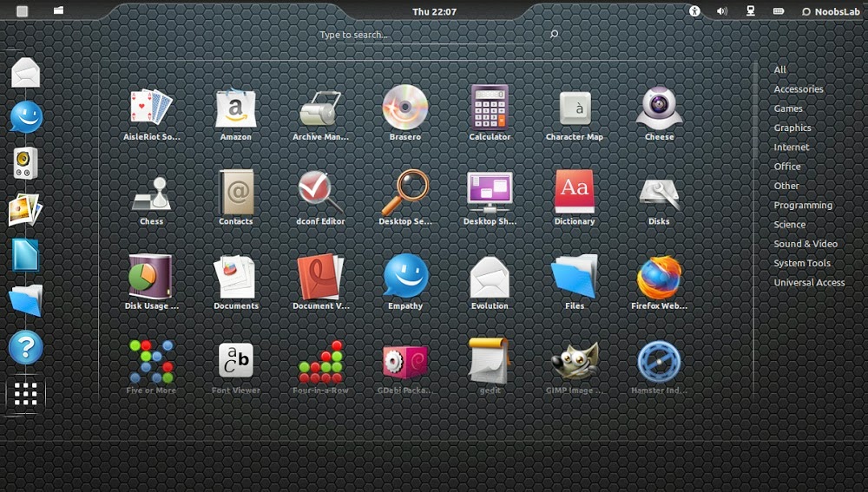This screenshot has width=868, height=492.
Task: Launch Brasero disc burner
Action: pos(405,114)
